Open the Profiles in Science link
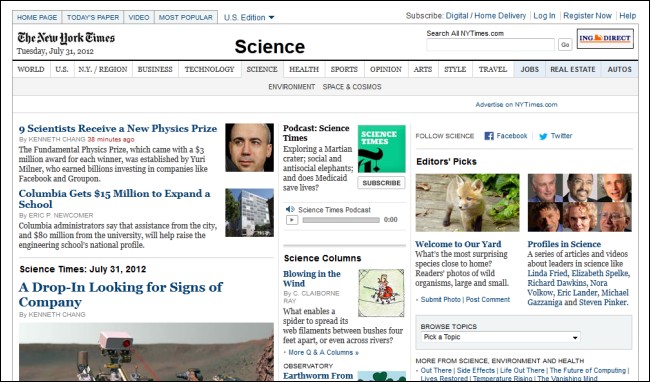This screenshot has width=650, height=382. pyautogui.click(x=564, y=244)
